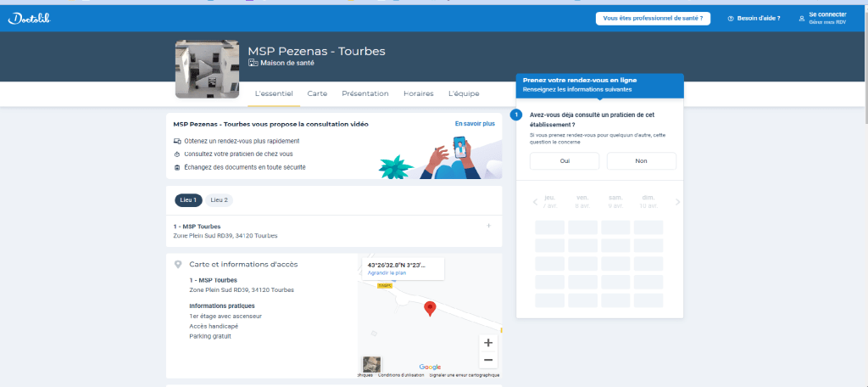Screen dimensions: 868x387
Task: Open the Carte tab
Action: pyautogui.click(x=317, y=94)
